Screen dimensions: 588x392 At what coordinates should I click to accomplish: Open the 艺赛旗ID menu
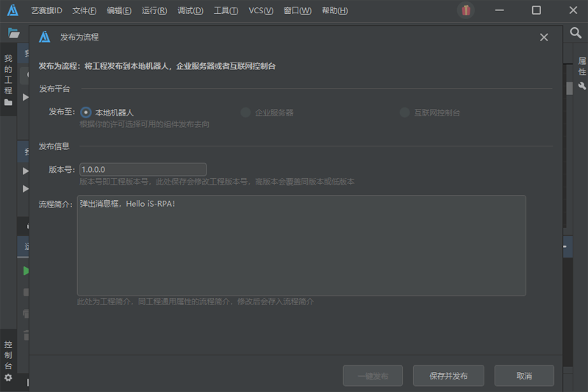(x=46, y=10)
